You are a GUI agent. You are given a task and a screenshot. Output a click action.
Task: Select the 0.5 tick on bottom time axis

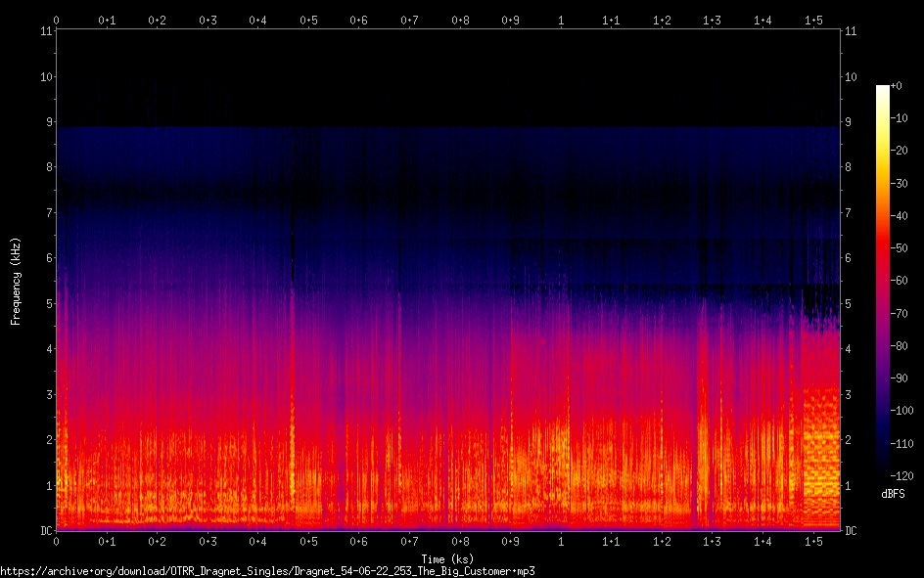[308, 541]
